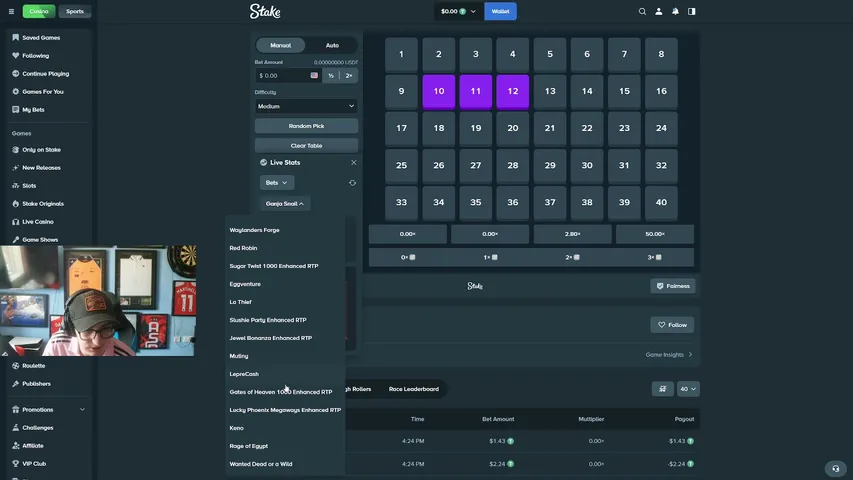
Task: Collapse the Ganja Snail game dropdown
Action: (285, 204)
